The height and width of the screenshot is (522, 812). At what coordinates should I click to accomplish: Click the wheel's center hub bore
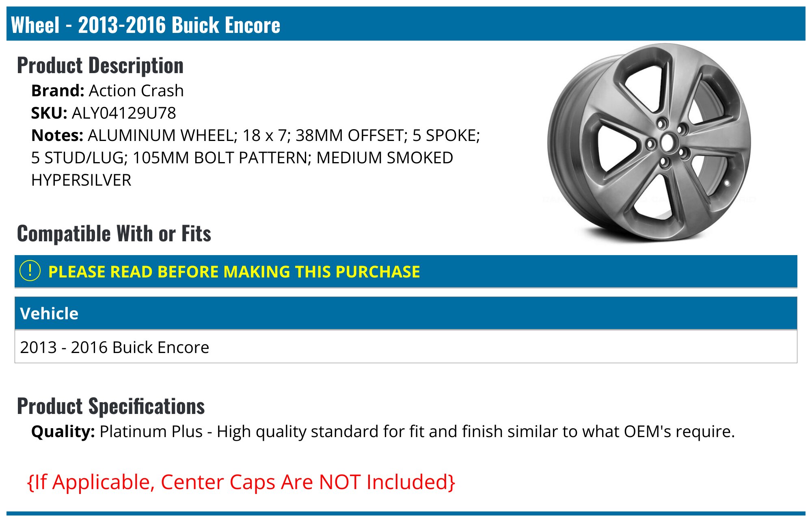[x=667, y=143]
